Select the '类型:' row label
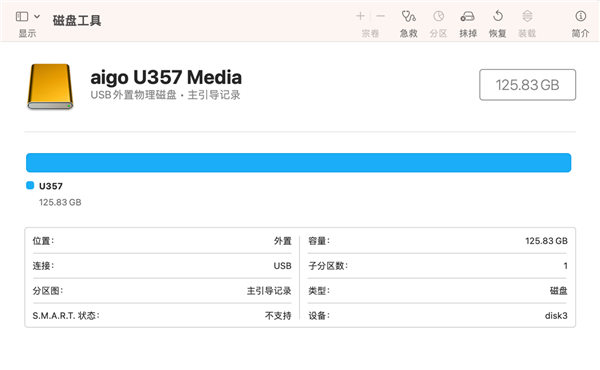This screenshot has height=370, width=600. click(x=319, y=291)
